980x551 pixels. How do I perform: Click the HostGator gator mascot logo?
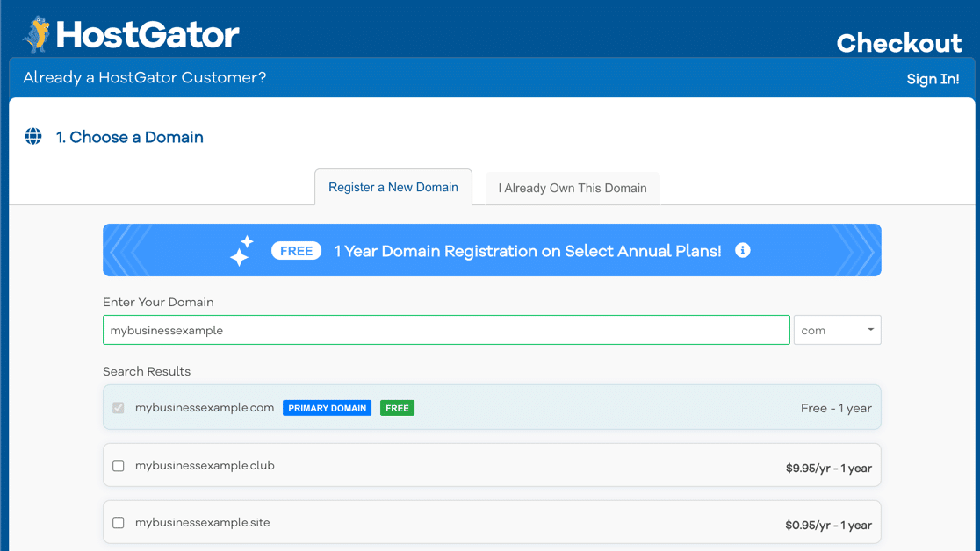tap(37, 34)
